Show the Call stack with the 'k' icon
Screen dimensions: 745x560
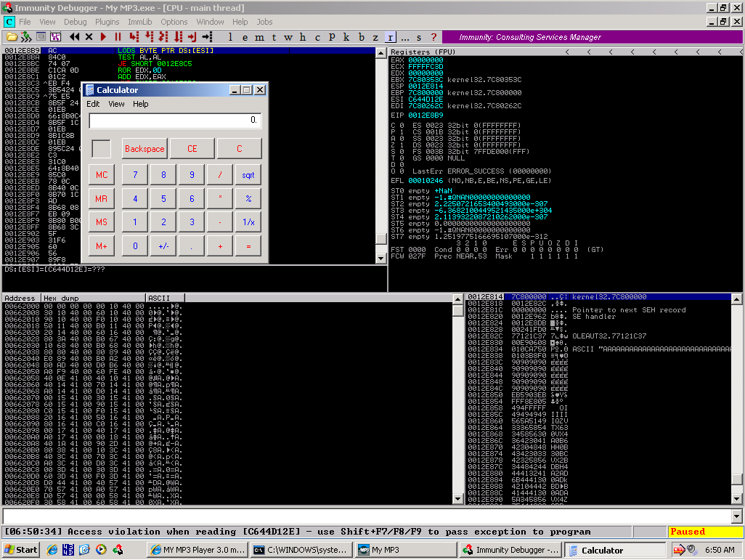[x=346, y=37]
